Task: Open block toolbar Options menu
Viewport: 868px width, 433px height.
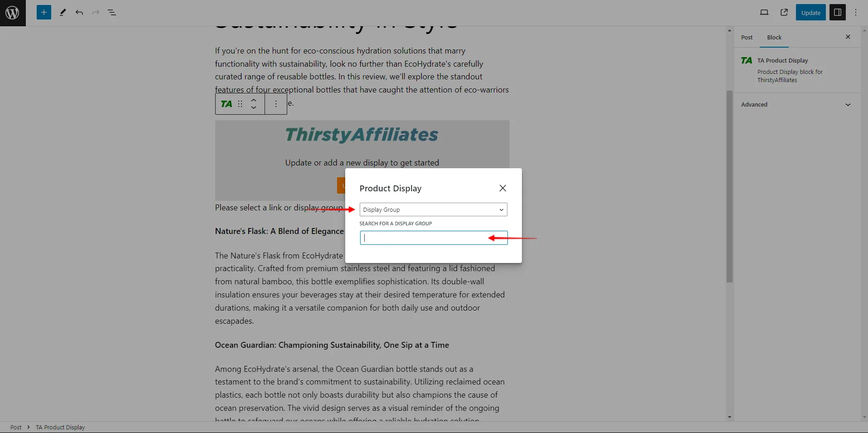Action: click(x=276, y=104)
